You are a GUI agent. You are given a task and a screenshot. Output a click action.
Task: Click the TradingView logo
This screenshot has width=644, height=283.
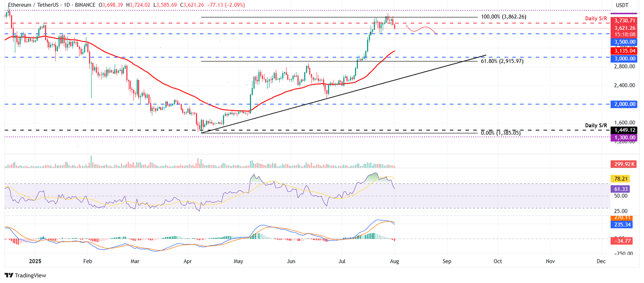[25, 275]
